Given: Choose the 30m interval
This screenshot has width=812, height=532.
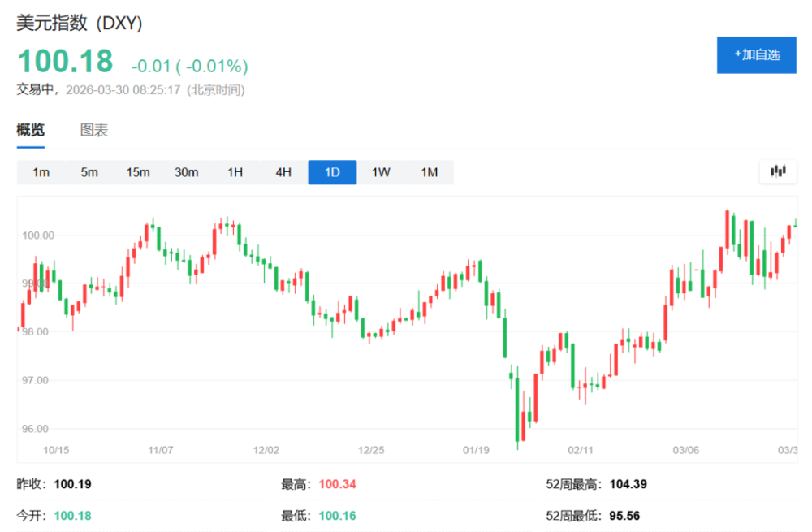Looking at the screenshot, I should pos(187,172).
